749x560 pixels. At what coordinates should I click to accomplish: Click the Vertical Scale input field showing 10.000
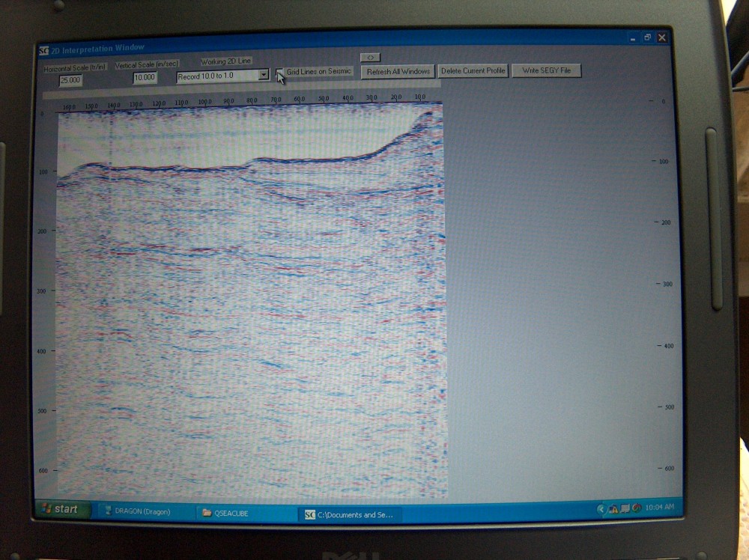[145, 77]
